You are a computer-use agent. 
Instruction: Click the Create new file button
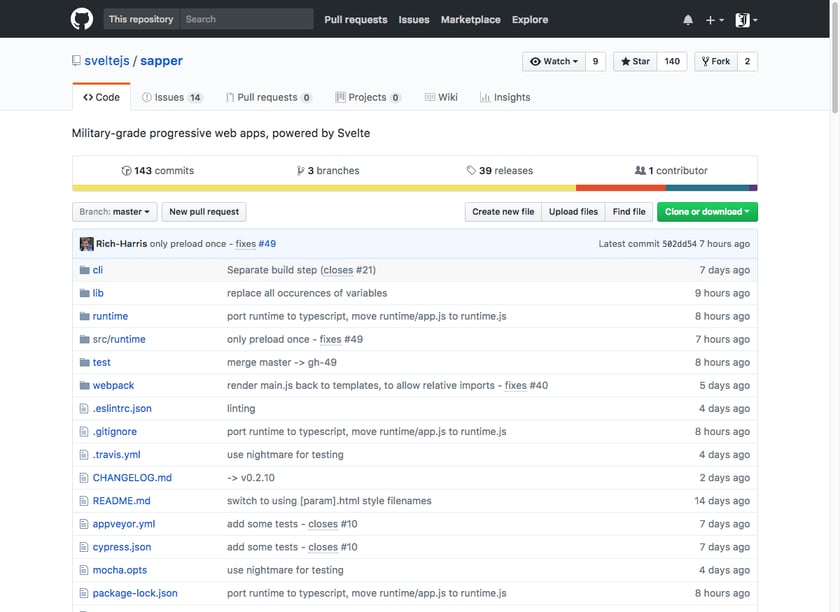pyautogui.click(x=503, y=212)
